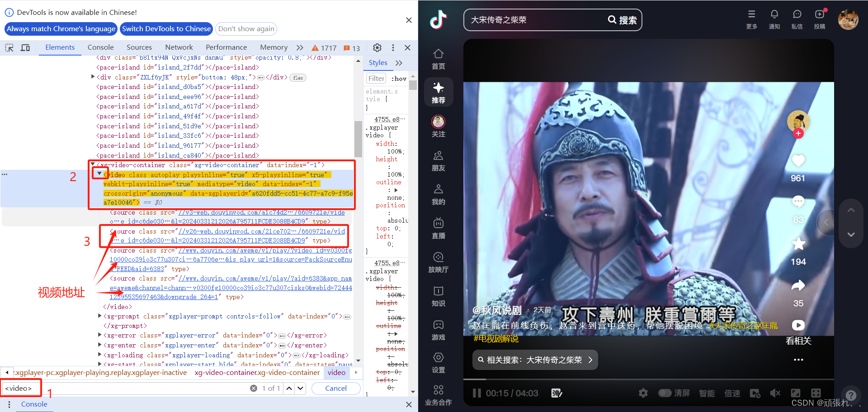The height and width of the screenshot is (412, 868).
Task: Switch to the Console tab
Action: coord(101,47)
